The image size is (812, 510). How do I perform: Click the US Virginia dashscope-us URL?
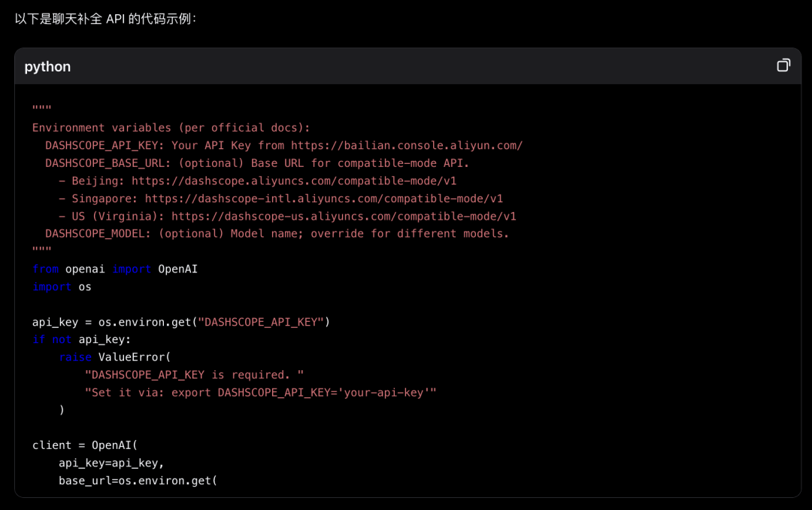coord(344,216)
